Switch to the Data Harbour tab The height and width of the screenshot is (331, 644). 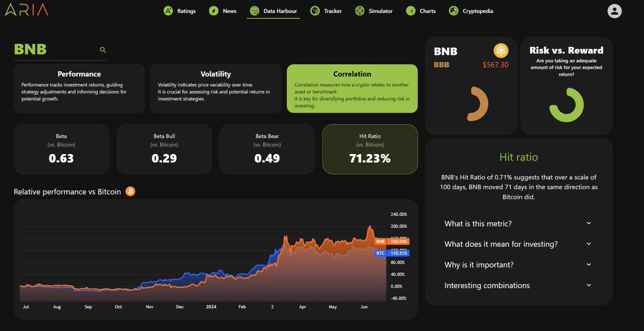[x=273, y=10]
